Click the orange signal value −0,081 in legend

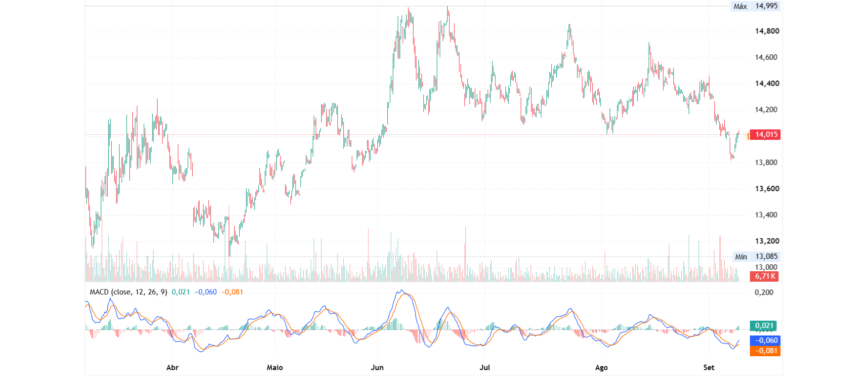[232, 292]
